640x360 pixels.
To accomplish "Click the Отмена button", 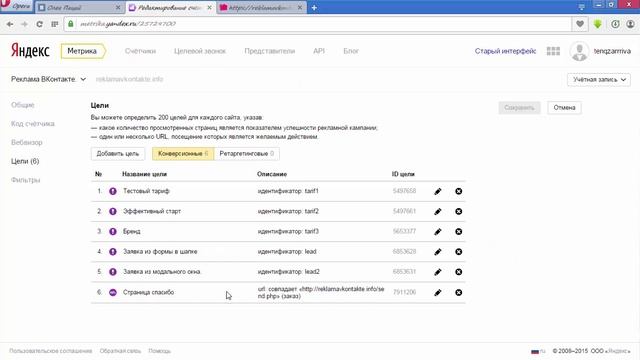I will click(x=564, y=108).
